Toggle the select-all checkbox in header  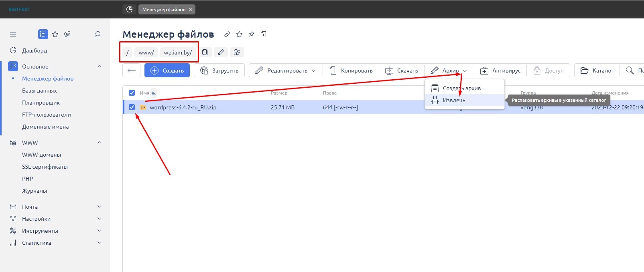pyautogui.click(x=132, y=93)
